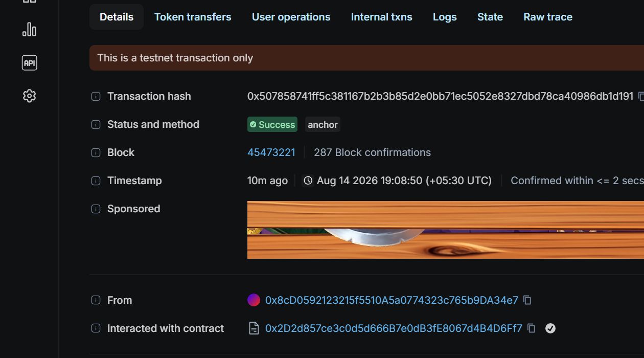This screenshot has height=358, width=644.
Task: Copy the interacted contract address
Action: click(532, 328)
